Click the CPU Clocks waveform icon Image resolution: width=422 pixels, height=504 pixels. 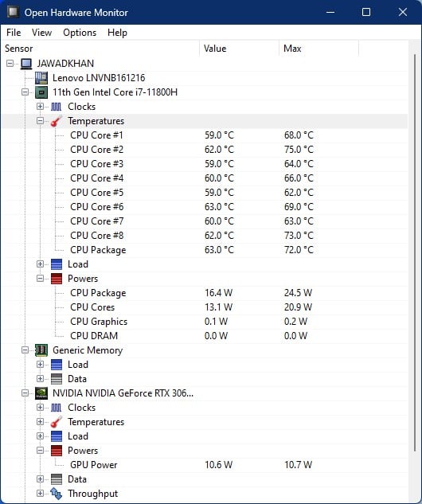click(x=57, y=107)
